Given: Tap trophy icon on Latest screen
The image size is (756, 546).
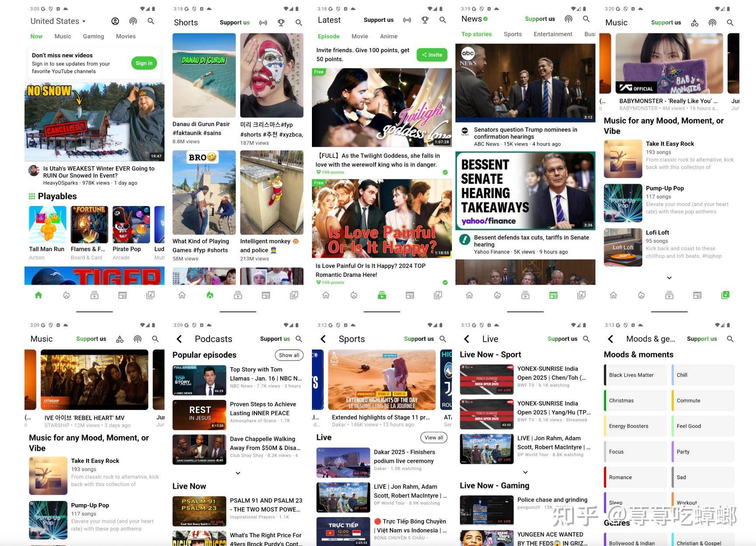Looking at the screenshot, I should 425,20.
